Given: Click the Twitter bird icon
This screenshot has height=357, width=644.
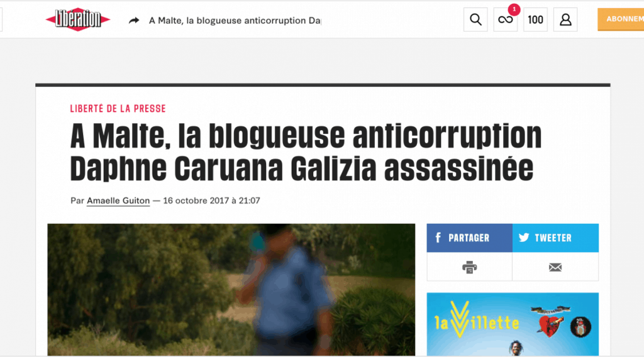Looking at the screenshot, I should [x=524, y=238].
